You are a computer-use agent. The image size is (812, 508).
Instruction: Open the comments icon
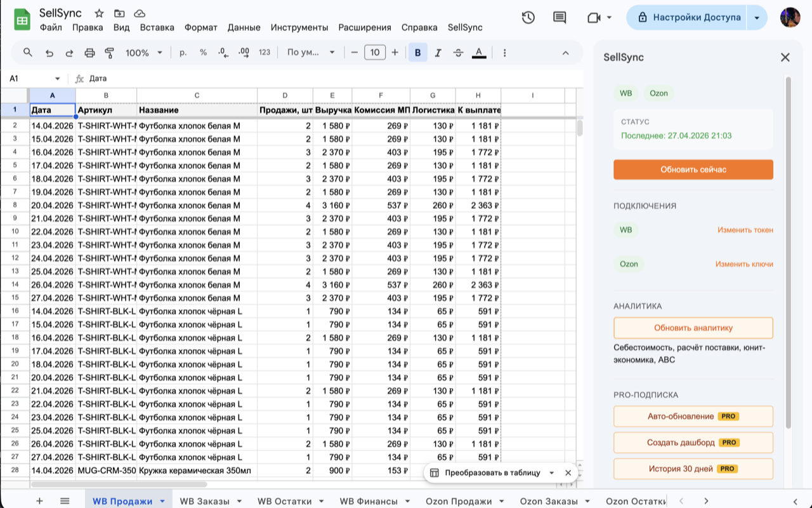click(560, 18)
